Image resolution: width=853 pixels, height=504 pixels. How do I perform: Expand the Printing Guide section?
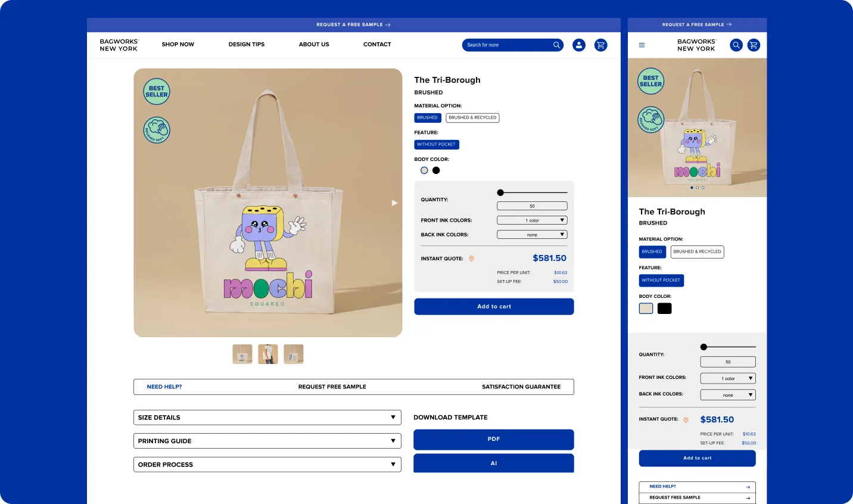[x=267, y=441]
